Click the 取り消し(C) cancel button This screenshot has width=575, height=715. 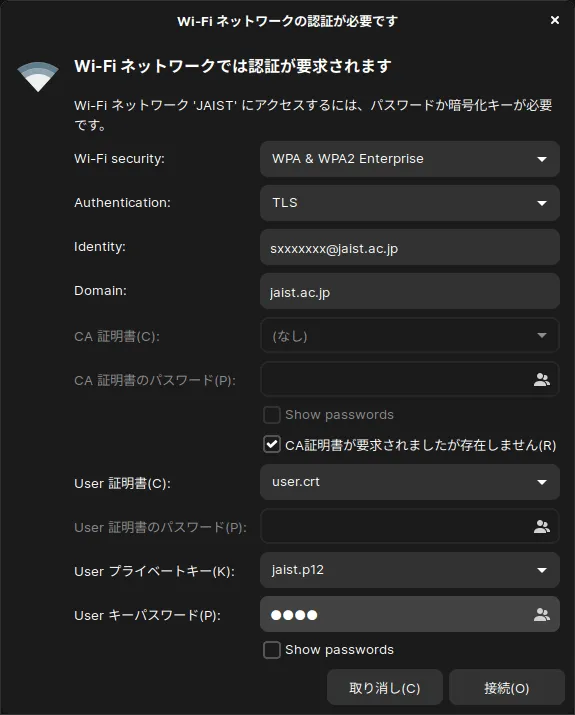click(x=384, y=688)
